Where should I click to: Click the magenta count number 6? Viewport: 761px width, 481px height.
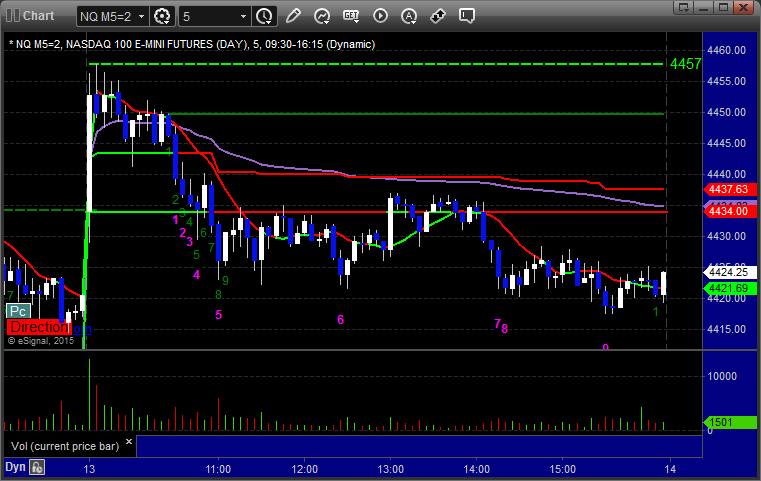[x=340, y=319]
